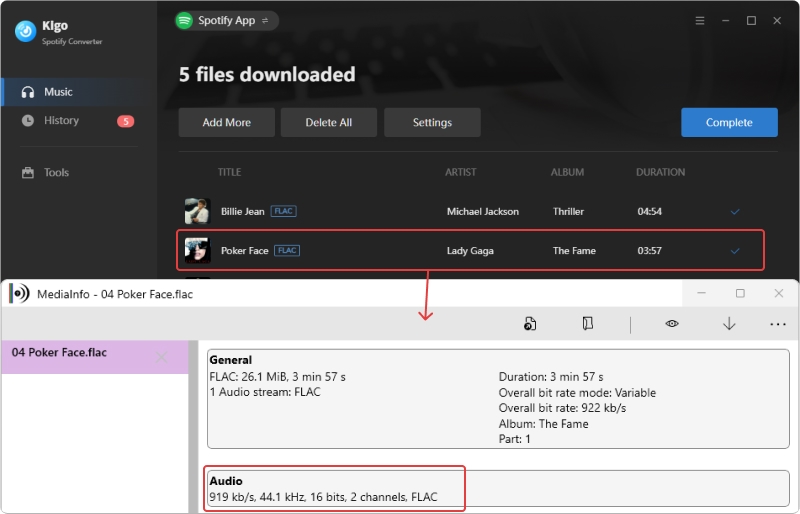The width and height of the screenshot is (800, 514).
Task: Minimize the MediaInfo window
Action: (702, 293)
